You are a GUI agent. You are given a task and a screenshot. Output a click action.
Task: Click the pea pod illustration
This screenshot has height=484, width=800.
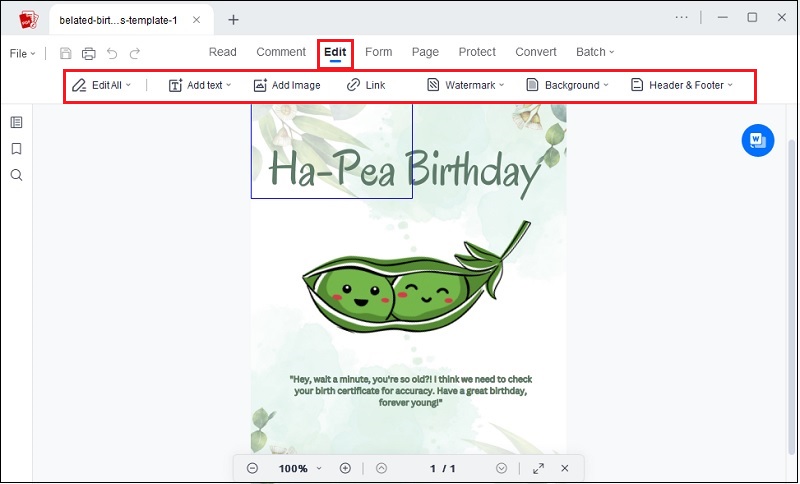[x=417, y=278]
